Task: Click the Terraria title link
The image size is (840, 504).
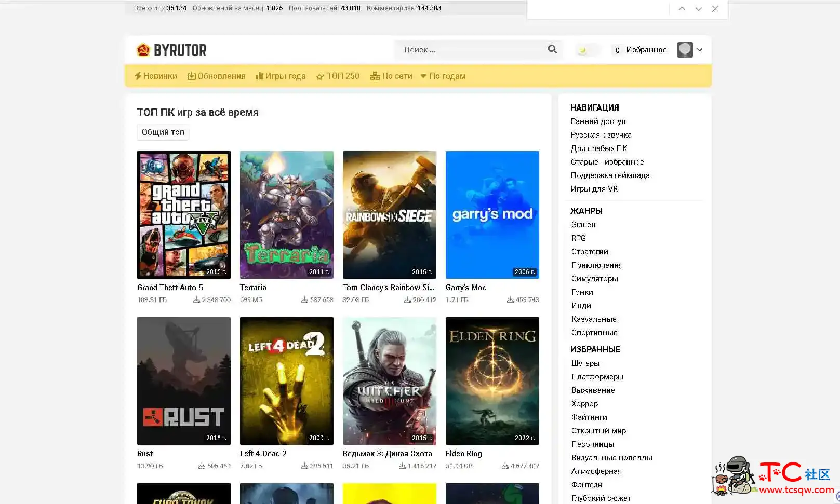Action: tap(253, 288)
